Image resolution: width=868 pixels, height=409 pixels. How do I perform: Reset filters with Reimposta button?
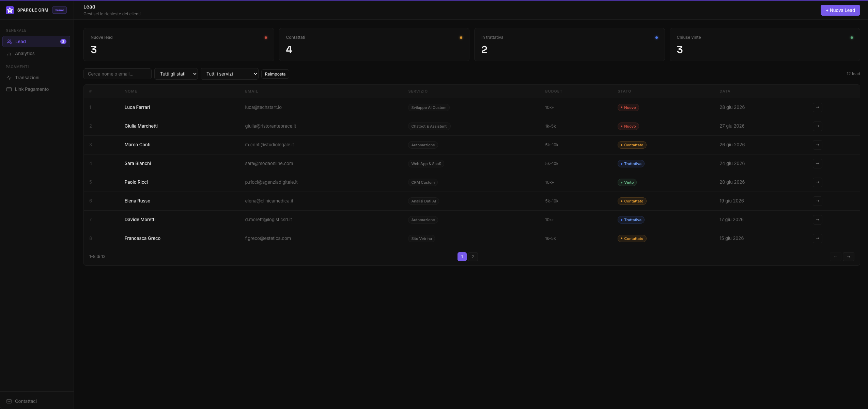tap(275, 74)
